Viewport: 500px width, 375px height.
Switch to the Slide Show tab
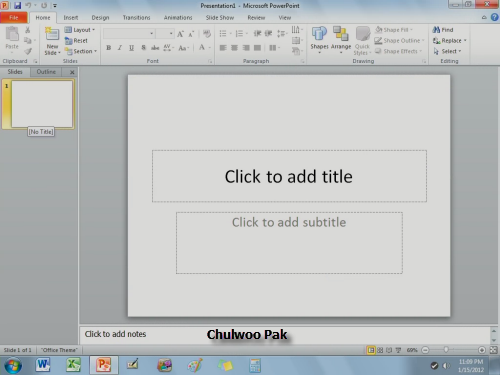(220, 17)
